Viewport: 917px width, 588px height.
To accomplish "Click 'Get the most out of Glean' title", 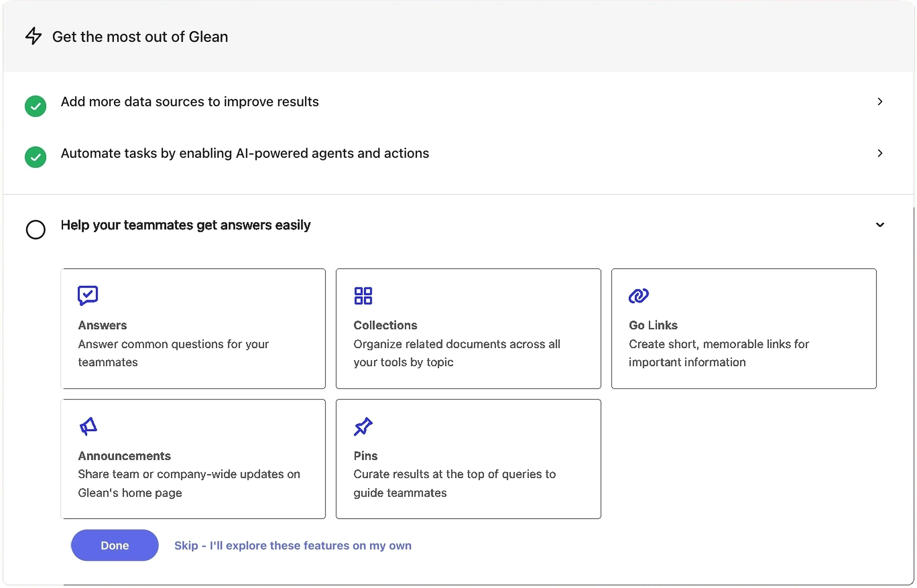I will click(x=140, y=37).
